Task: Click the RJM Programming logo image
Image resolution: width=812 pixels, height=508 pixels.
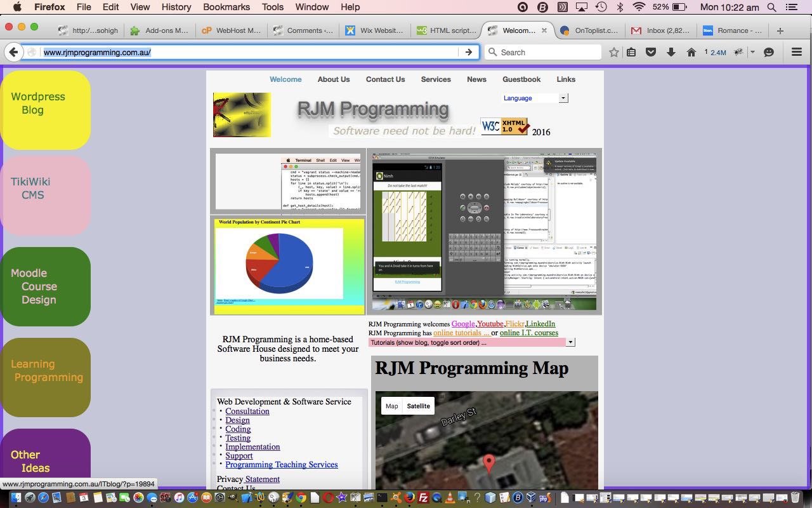Action: coord(242,115)
